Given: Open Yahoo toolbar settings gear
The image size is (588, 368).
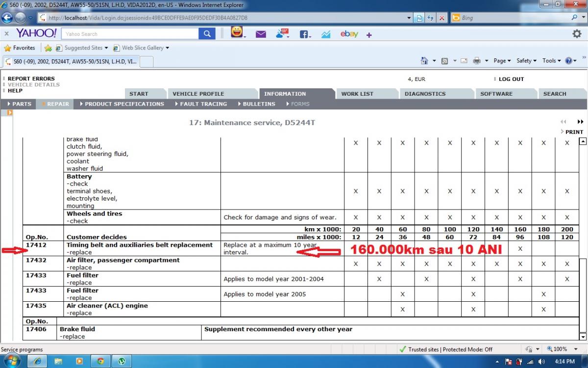Looking at the screenshot, I should tap(577, 33).
